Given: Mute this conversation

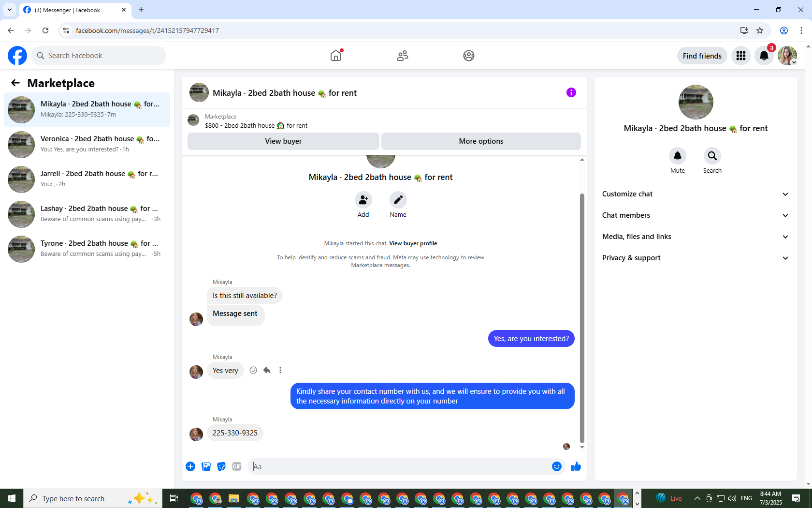Looking at the screenshot, I should [x=678, y=156].
